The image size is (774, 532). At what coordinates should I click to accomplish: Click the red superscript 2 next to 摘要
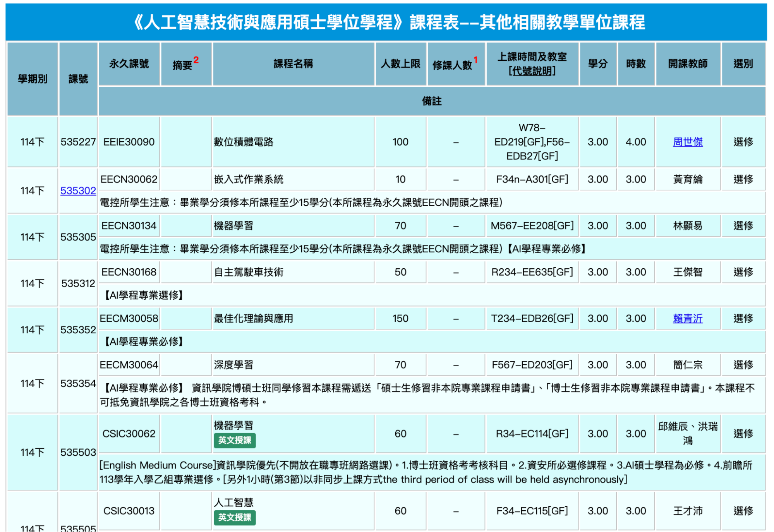tap(197, 58)
